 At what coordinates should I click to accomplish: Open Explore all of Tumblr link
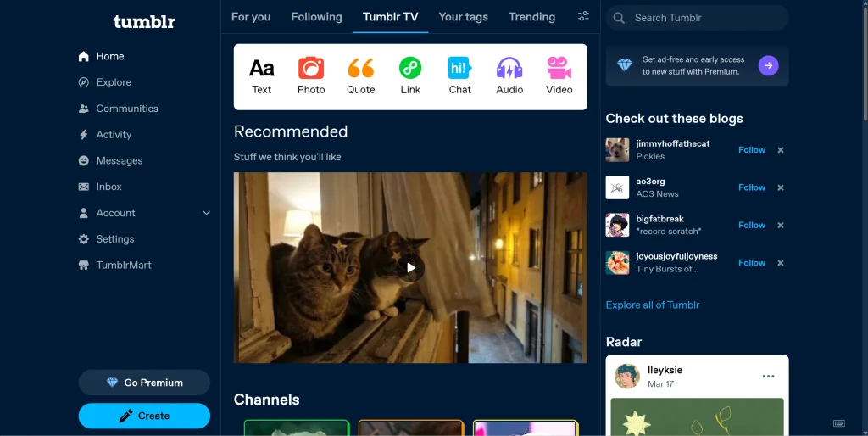pyautogui.click(x=652, y=305)
